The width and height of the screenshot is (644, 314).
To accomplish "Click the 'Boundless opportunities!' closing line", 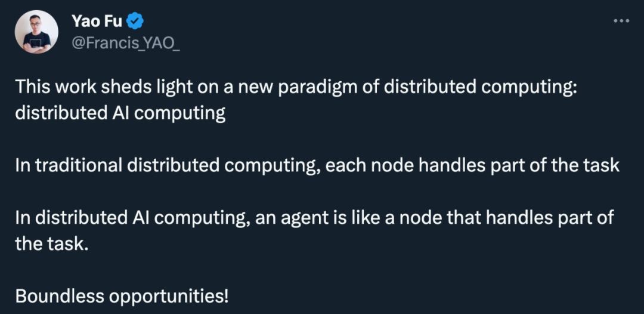I will click(x=122, y=295).
